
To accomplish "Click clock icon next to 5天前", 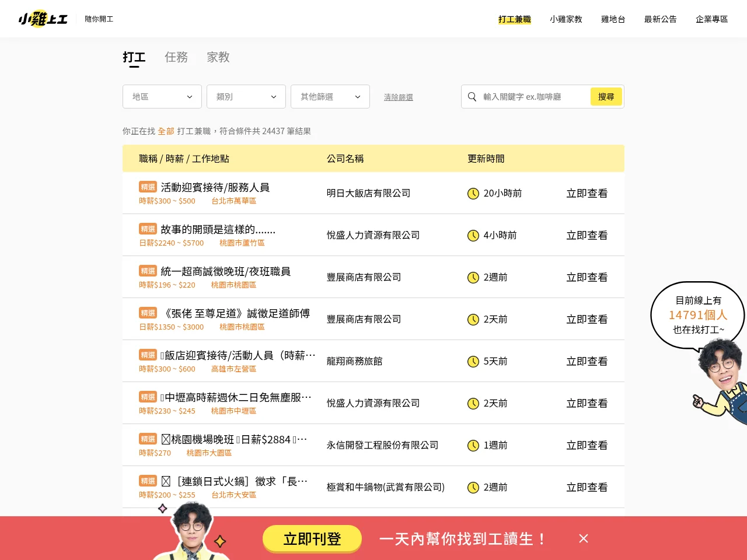I will click(473, 361).
